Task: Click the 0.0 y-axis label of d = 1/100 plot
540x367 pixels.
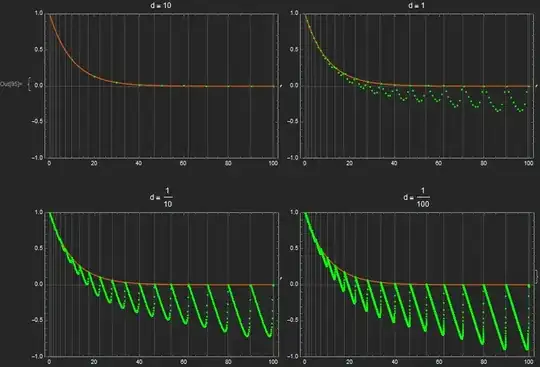Action: [x=294, y=284]
